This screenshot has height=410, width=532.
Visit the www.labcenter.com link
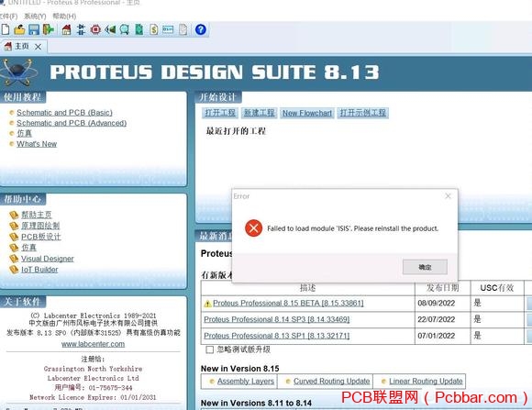pyautogui.click(x=93, y=344)
